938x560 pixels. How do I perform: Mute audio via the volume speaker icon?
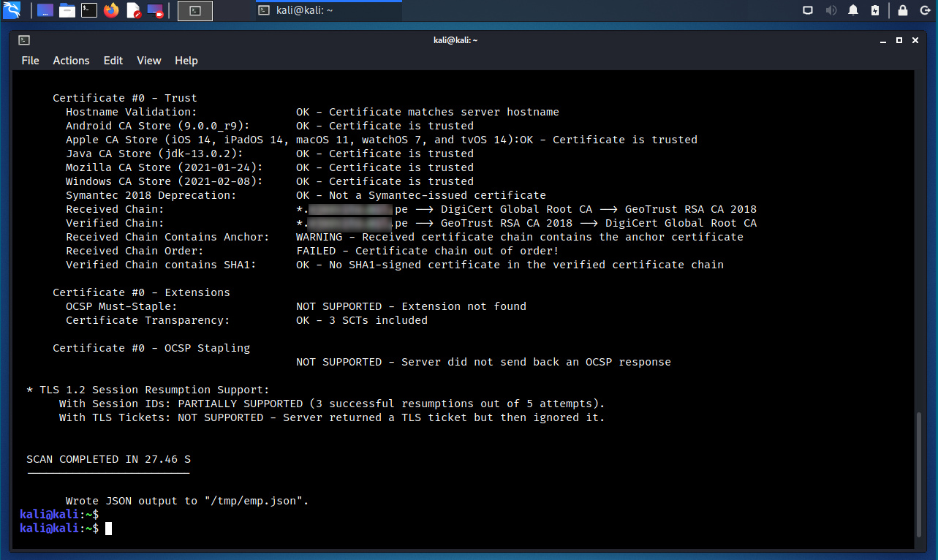(x=831, y=10)
